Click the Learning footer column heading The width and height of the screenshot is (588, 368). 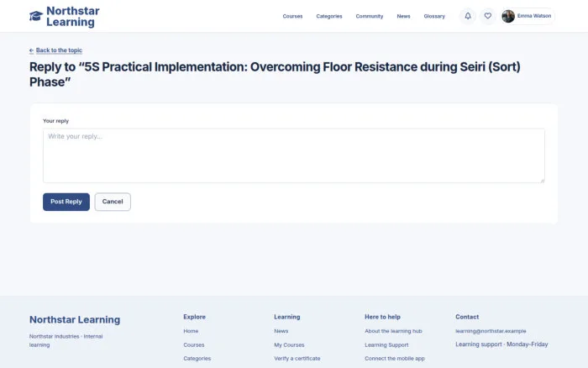[287, 317]
